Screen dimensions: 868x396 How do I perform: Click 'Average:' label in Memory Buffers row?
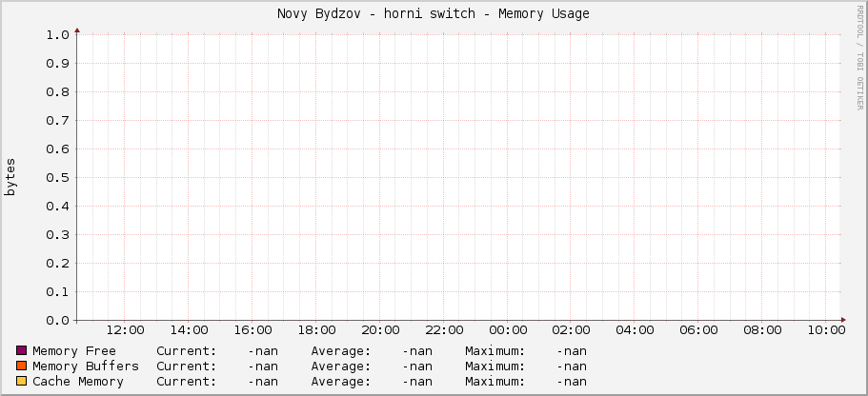341,366
